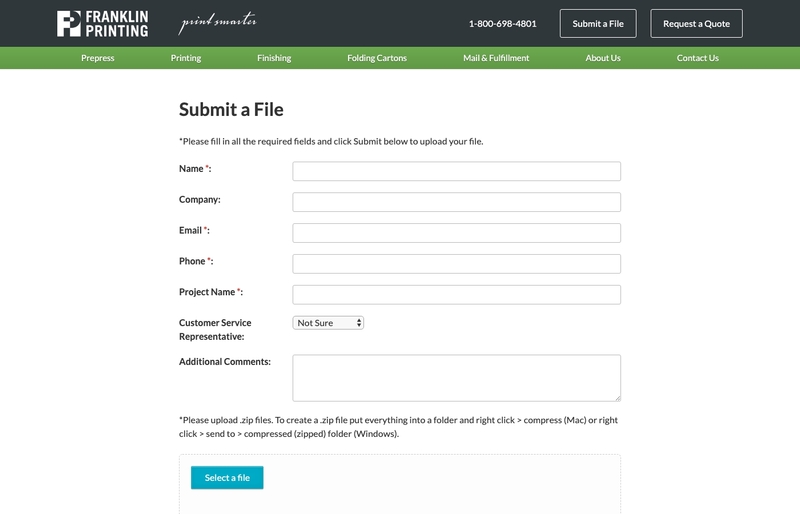Focus the Project Name field
This screenshot has width=800, height=514.
click(x=457, y=295)
